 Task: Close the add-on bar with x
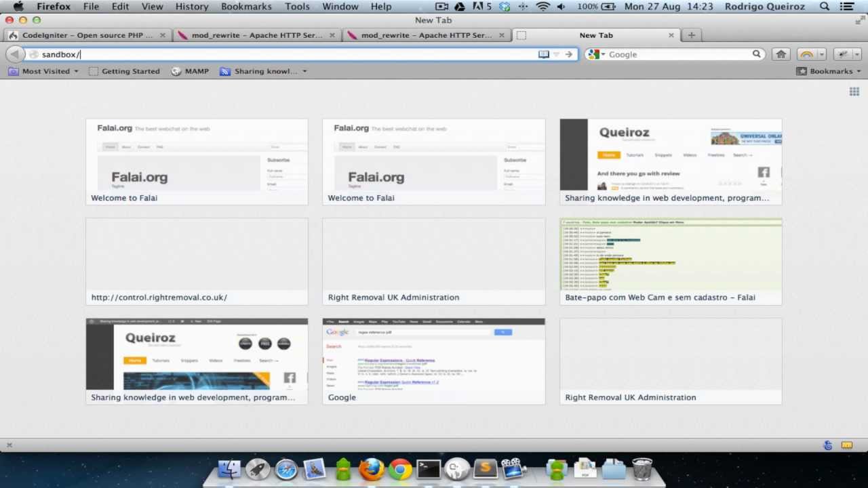tap(9, 445)
